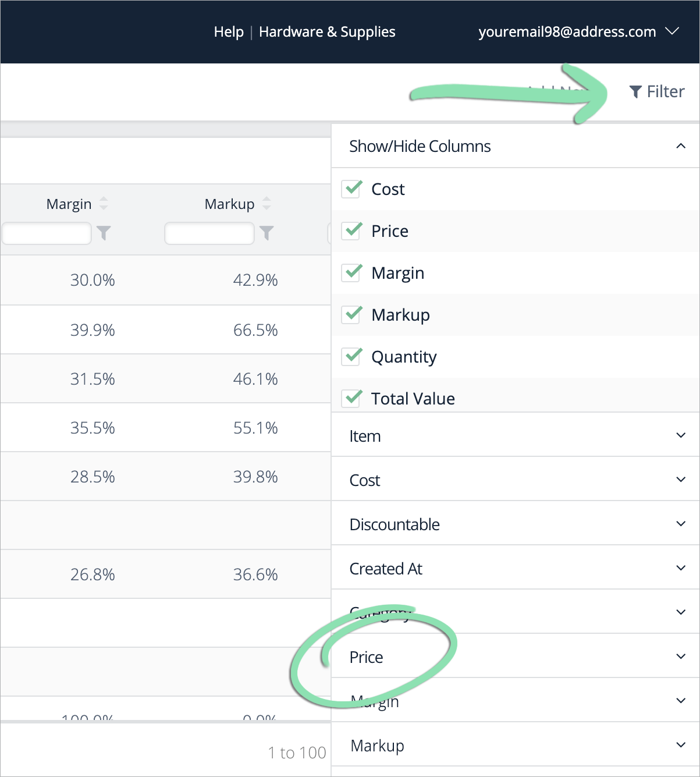This screenshot has height=777, width=700.
Task: Expand the Price filter section
Action: pos(516,657)
